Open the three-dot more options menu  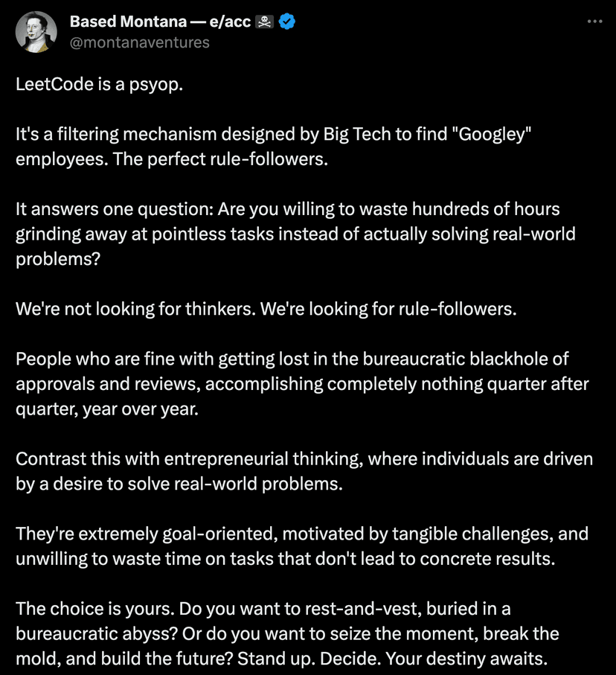point(594,22)
